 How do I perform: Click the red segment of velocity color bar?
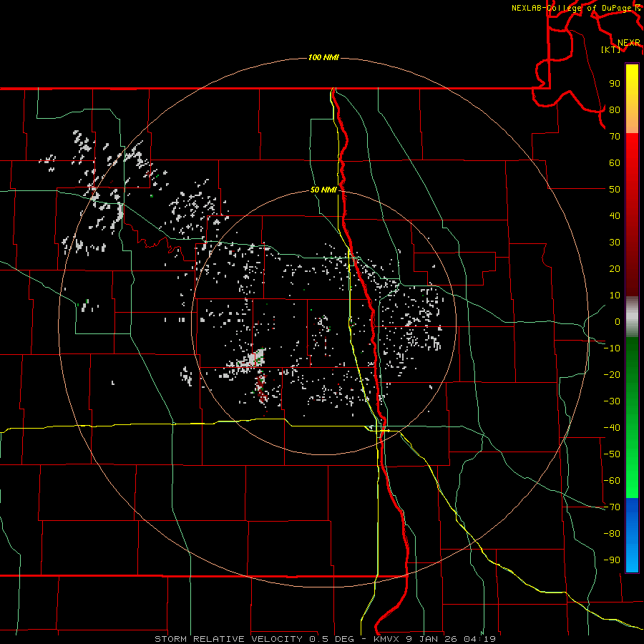click(632, 215)
